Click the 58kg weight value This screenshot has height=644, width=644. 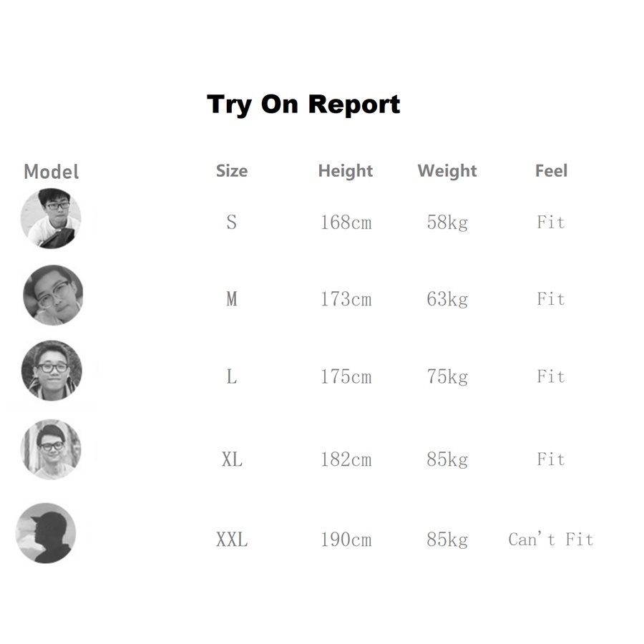click(x=447, y=223)
